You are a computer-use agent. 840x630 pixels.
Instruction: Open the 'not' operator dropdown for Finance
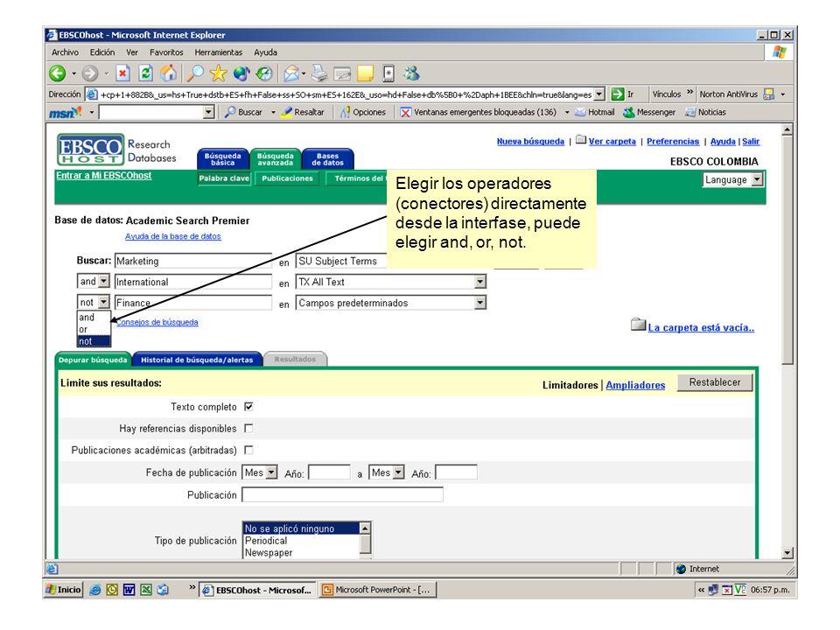(104, 302)
